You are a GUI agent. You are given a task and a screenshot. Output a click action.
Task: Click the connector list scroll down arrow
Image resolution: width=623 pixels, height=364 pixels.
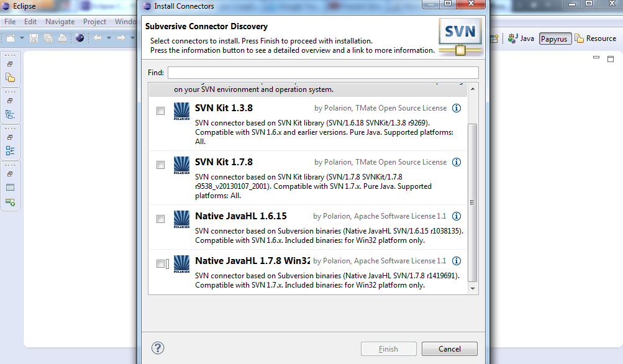point(473,288)
